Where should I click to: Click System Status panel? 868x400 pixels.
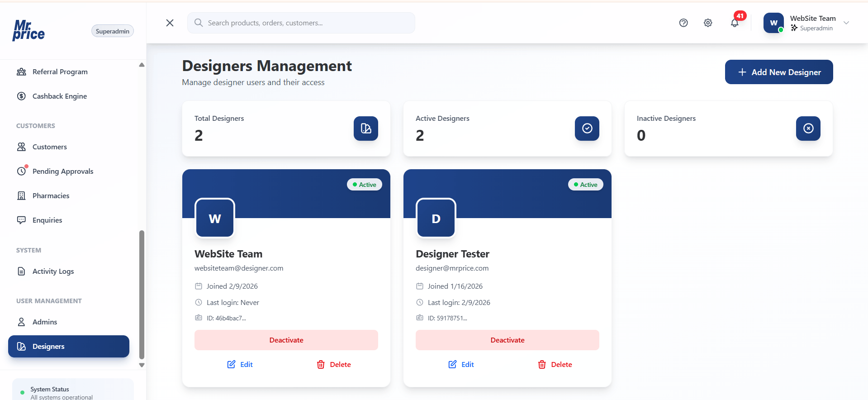coord(73,390)
